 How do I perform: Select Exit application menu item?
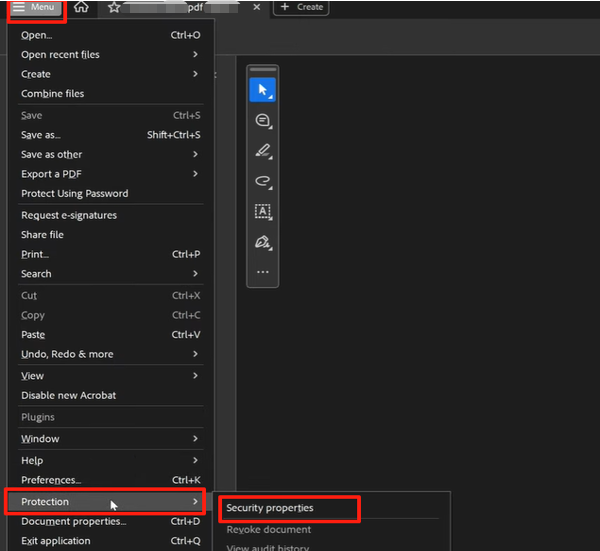[111, 541]
